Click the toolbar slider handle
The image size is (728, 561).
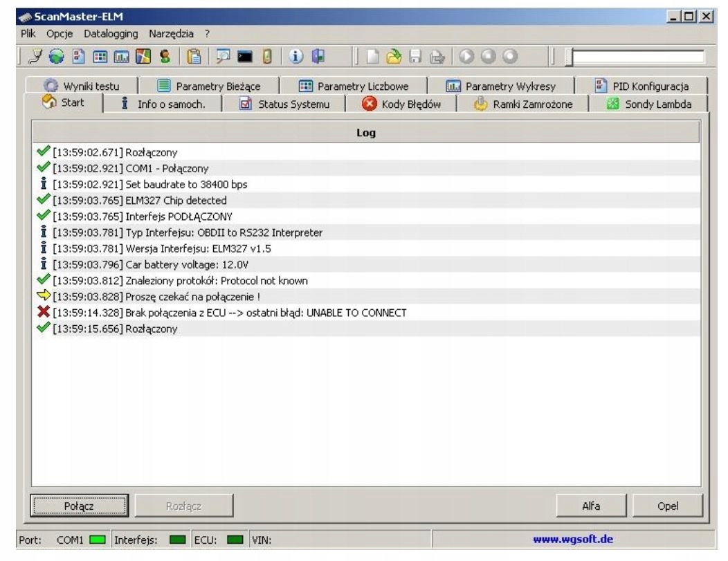(569, 57)
